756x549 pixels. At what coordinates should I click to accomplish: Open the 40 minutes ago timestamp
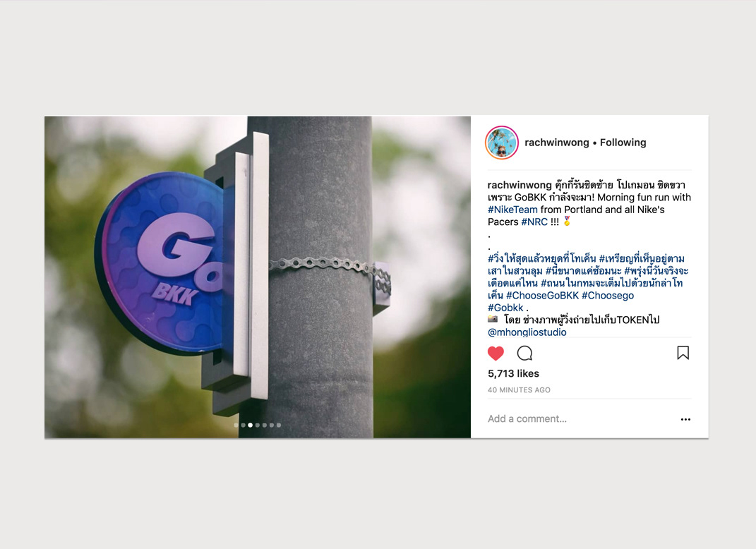tap(519, 390)
